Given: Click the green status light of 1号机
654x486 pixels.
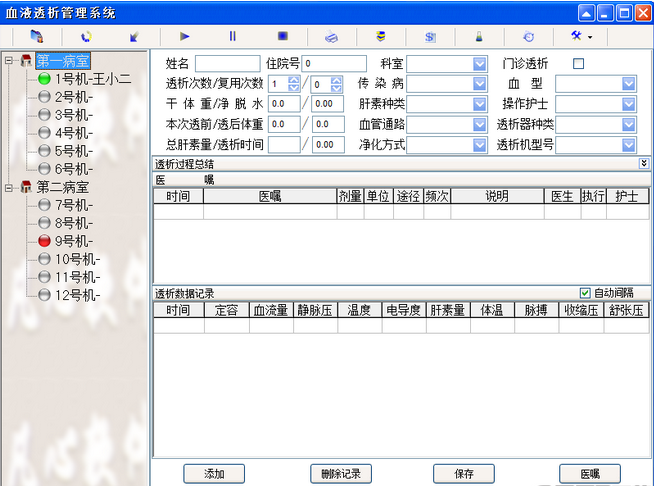Looking at the screenshot, I should (x=44, y=78).
